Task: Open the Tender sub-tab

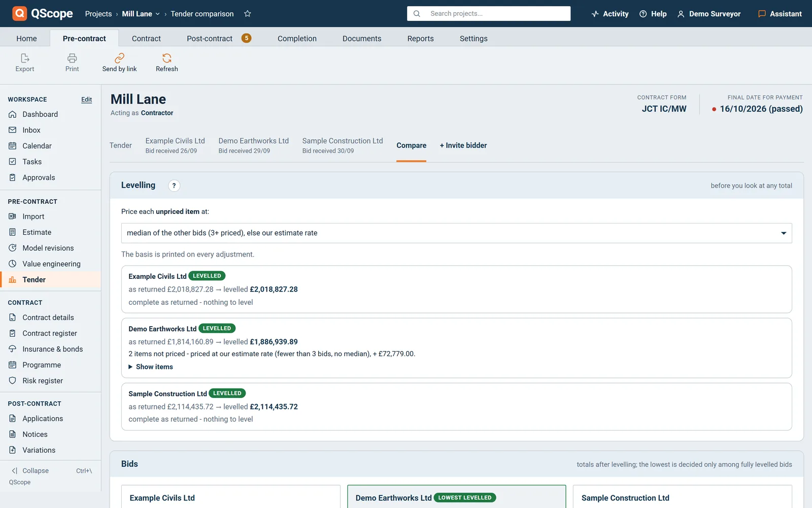Action: point(121,145)
